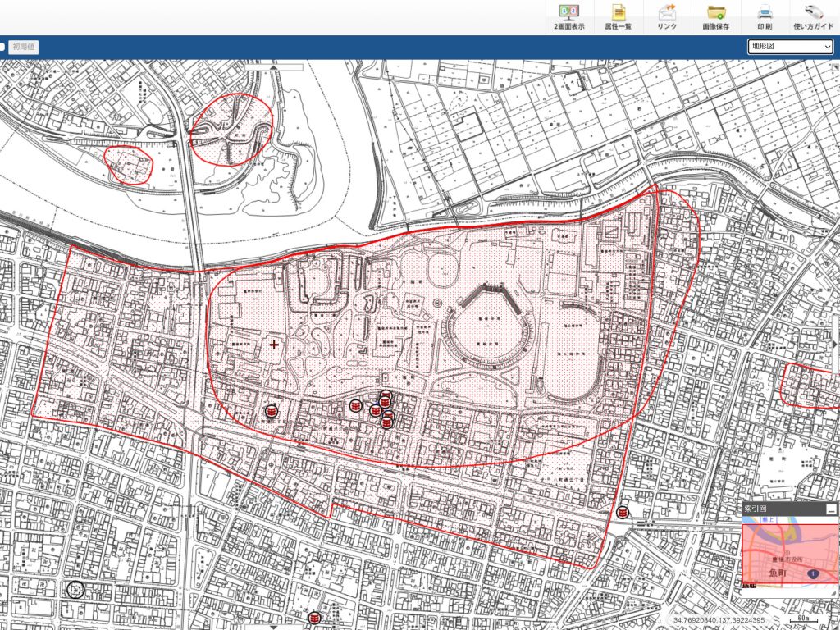Click the 60m scale bar
The height and width of the screenshot is (630, 840).
pyautogui.click(x=804, y=619)
